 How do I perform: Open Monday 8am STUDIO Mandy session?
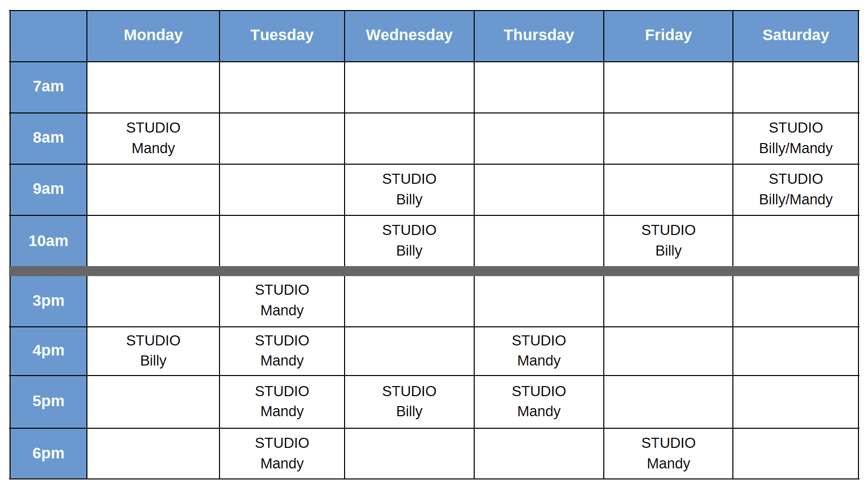pyautogui.click(x=153, y=139)
